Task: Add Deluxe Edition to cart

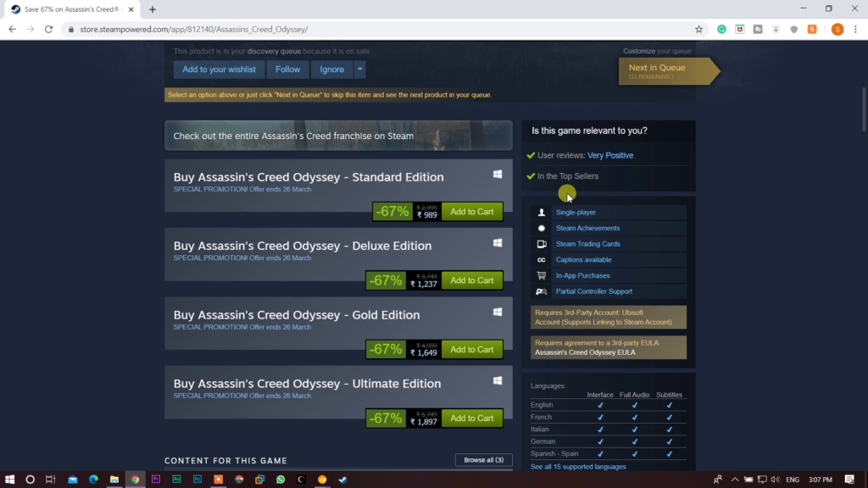Action: (x=472, y=280)
